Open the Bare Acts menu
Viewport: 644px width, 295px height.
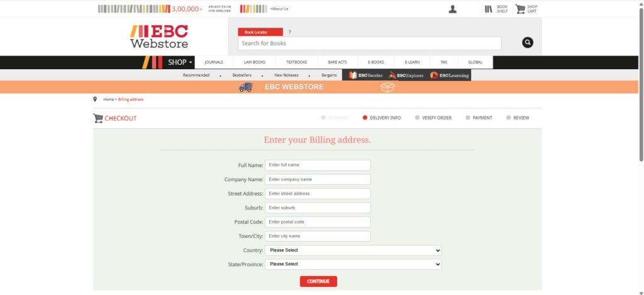click(336, 62)
